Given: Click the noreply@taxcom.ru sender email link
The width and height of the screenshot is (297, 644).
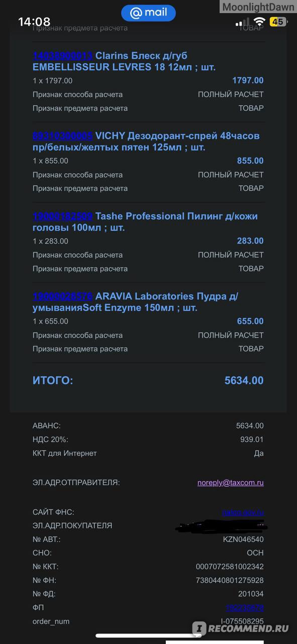Looking at the screenshot, I should pyautogui.click(x=230, y=482).
